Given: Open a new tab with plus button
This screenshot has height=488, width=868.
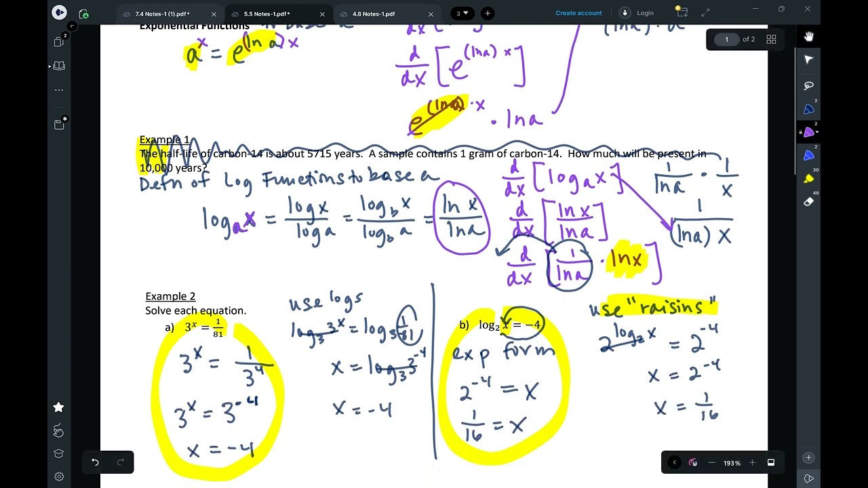Looking at the screenshot, I should coord(487,14).
